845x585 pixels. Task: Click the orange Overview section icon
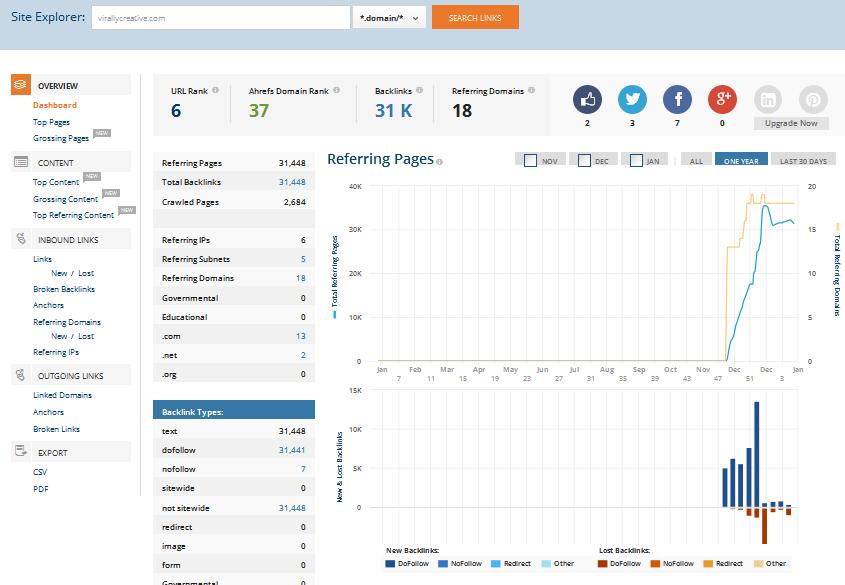[20, 85]
